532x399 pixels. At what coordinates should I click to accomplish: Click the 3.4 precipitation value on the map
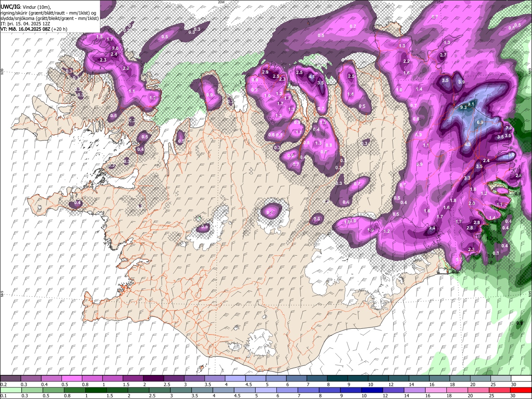[432, 228]
